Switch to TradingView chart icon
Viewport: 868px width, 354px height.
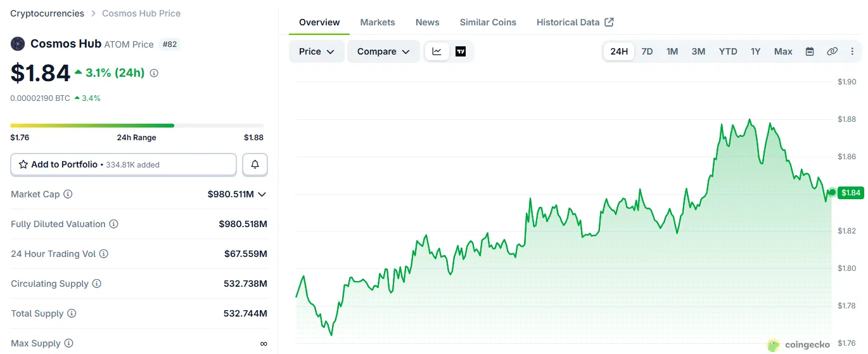pos(461,51)
